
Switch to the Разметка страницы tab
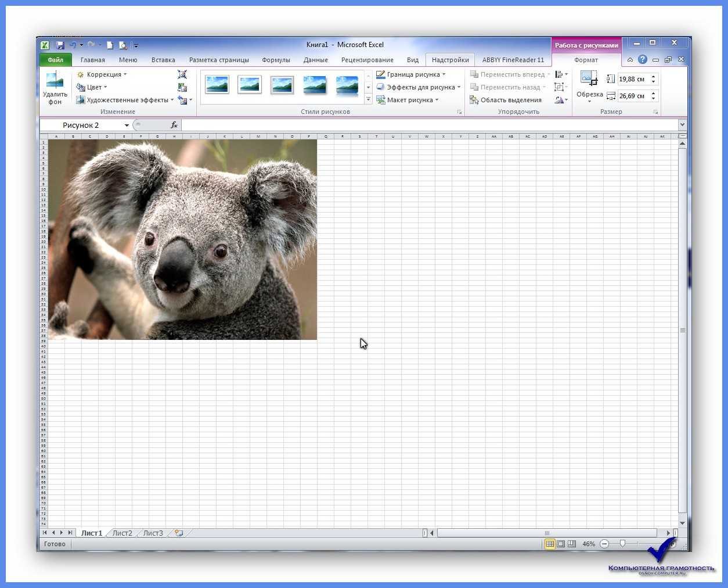(219, 60)
